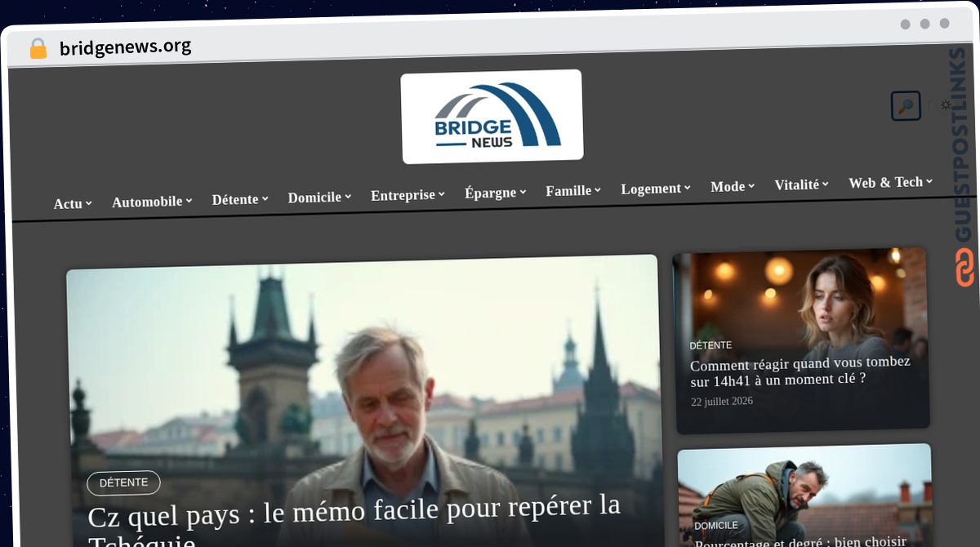Open 'Pourcentage et degré' article
Viewport: 980px width, 547px height.
800,541
